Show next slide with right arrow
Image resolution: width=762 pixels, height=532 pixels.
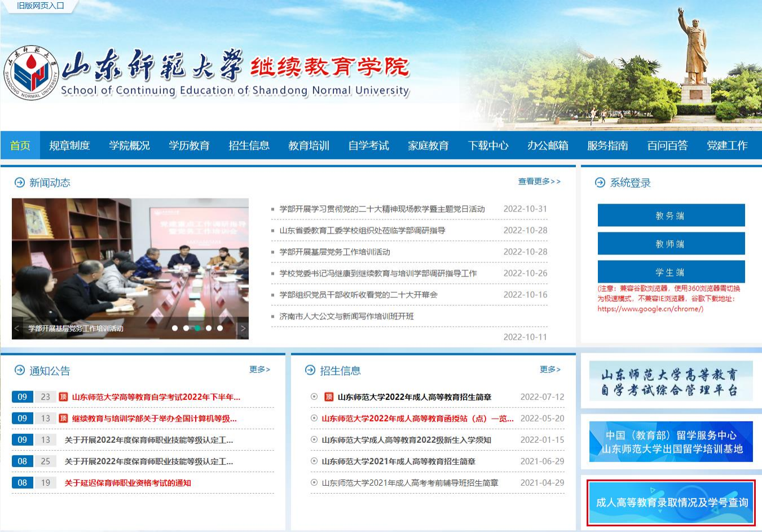(243, 328)
